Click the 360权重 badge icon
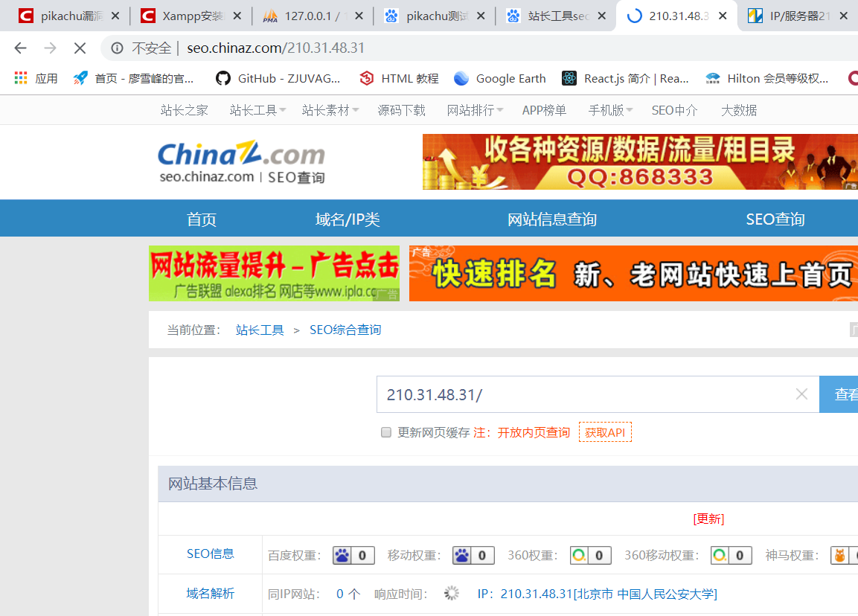The height and width of the screenshot is (616, 858). pyautogui.click(x=590, y=555)
